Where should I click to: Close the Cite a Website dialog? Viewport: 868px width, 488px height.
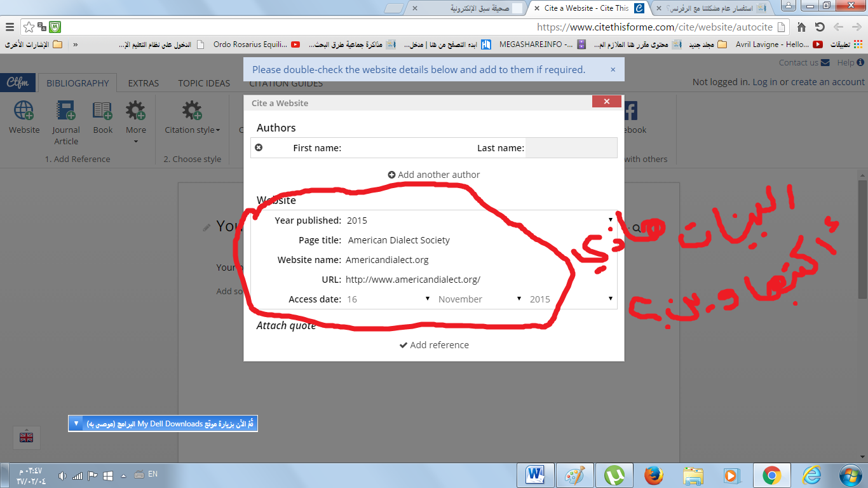(606, 102)
